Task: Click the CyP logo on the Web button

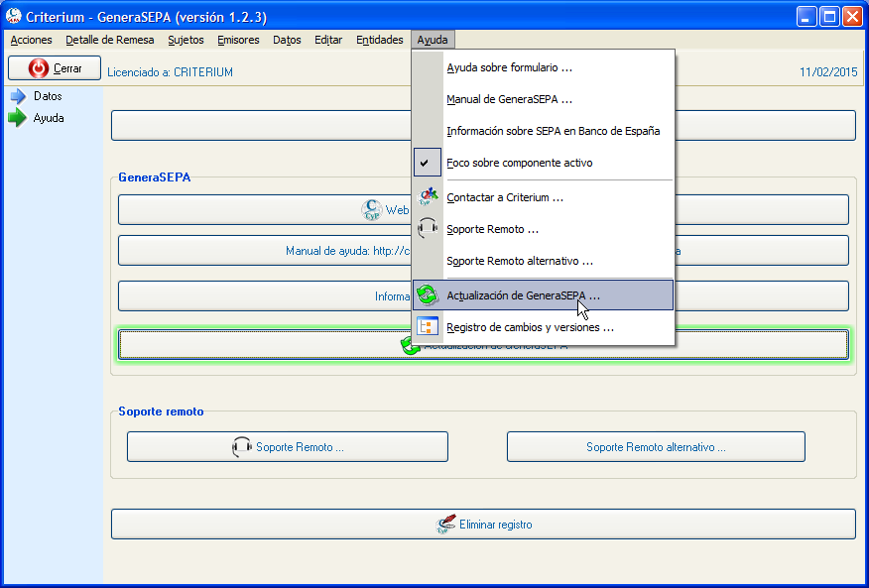Action: pos(372,210)
